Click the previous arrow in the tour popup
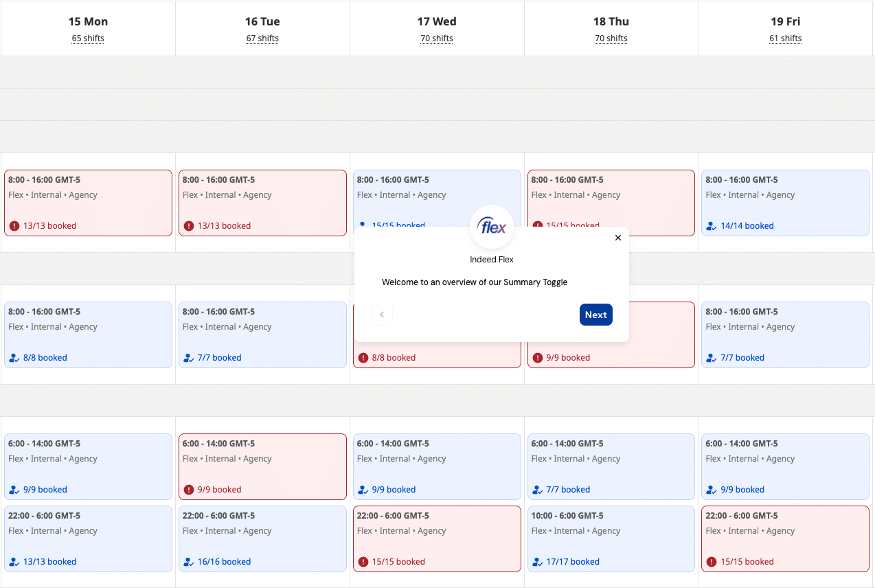The height and width of the screenshot is (588, 875). [x=382, y=315]
